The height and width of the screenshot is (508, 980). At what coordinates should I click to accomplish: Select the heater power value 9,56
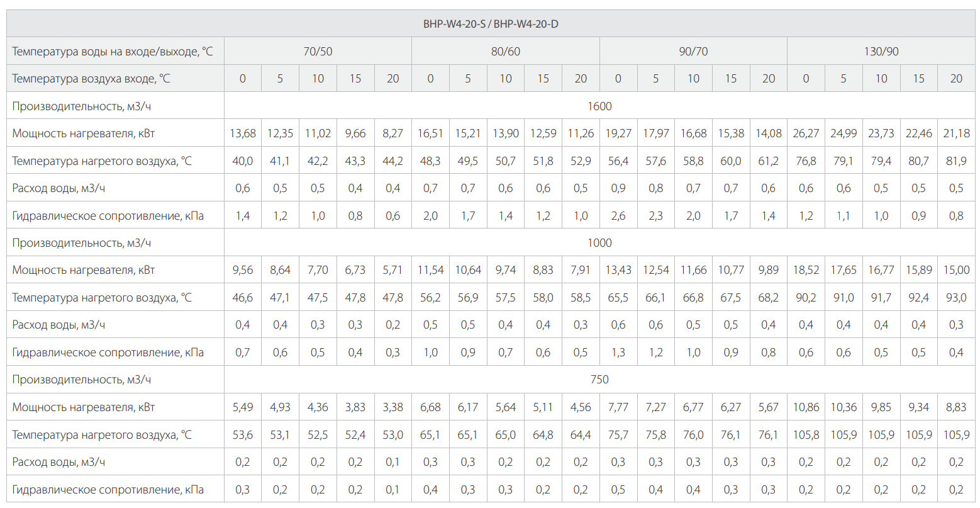[243, 270]
